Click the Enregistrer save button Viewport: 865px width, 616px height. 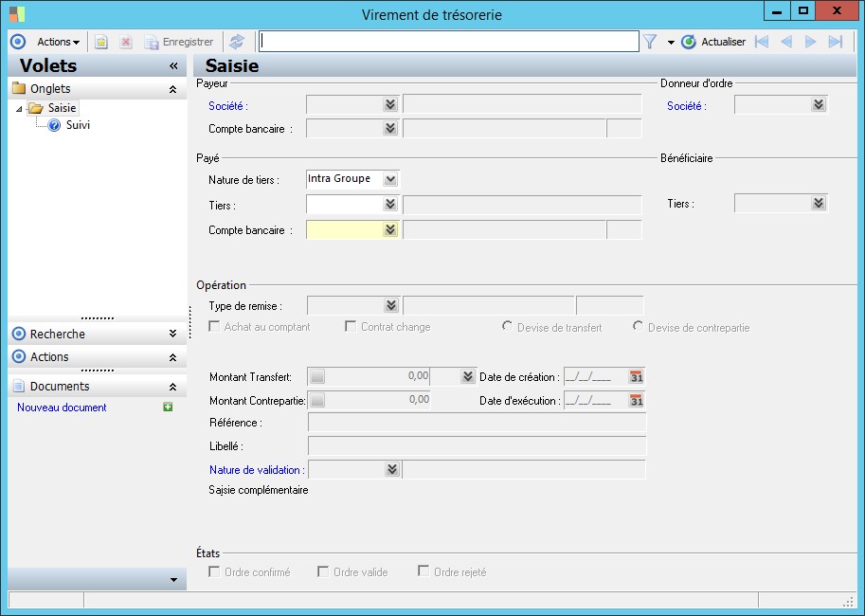(x=179, y=42)
